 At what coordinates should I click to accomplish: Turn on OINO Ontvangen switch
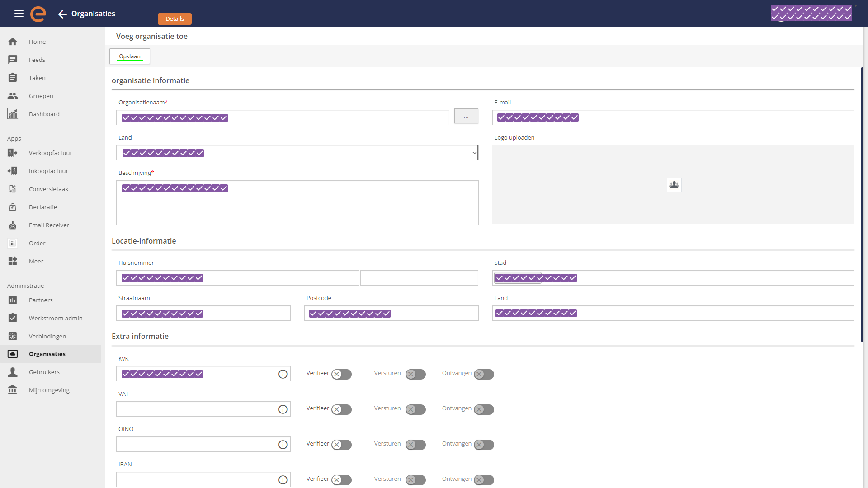(x=484, y=445)
